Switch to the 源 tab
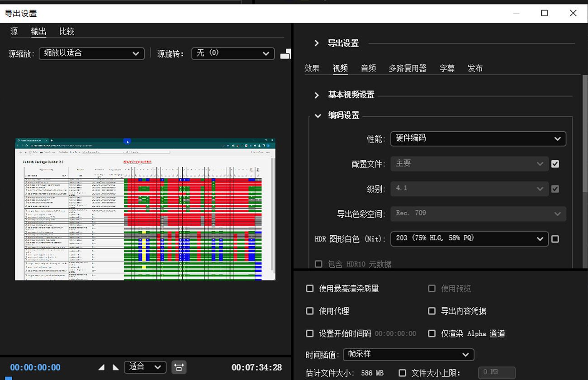588x380 pixels. click(x=14, y=31)
